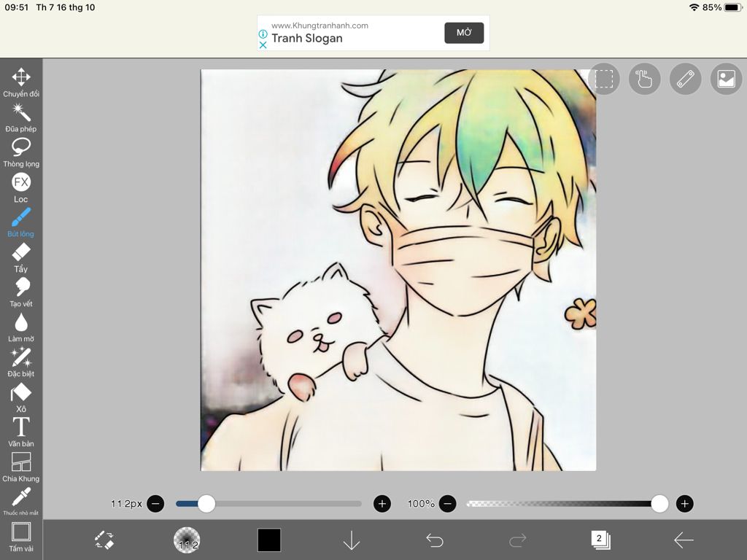This screenshot has height=560, width=747.
Task: Open the material image button
Action: (x=726, y=79)
